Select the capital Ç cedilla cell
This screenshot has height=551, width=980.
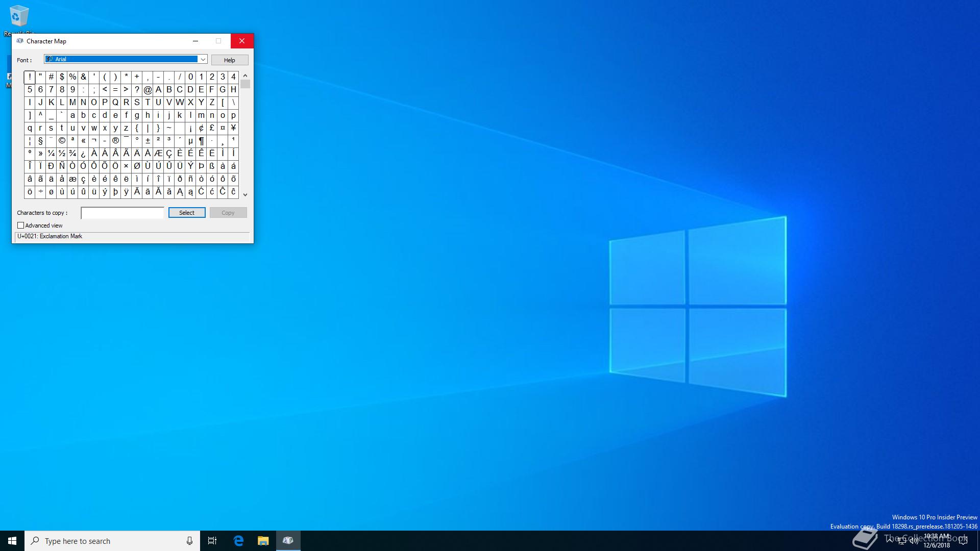coord(169,154)
